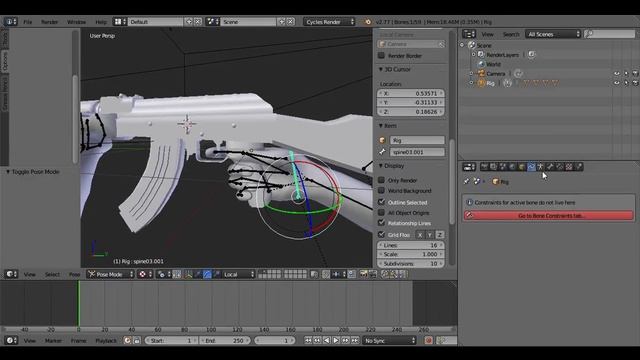Image resolution: width=640 pixels, height=360 pixels.
Task: Disable the Outline Selected checkbox
Action: point(381,202)
